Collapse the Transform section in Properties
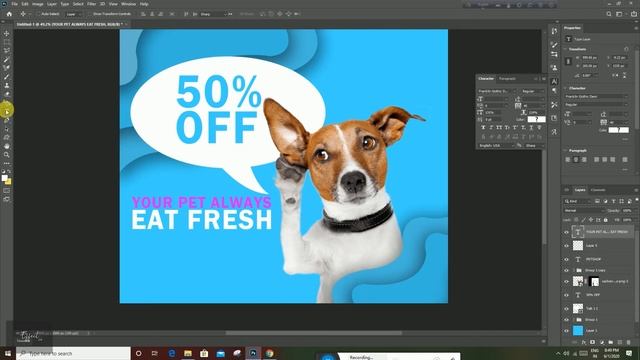 (566, 49)
